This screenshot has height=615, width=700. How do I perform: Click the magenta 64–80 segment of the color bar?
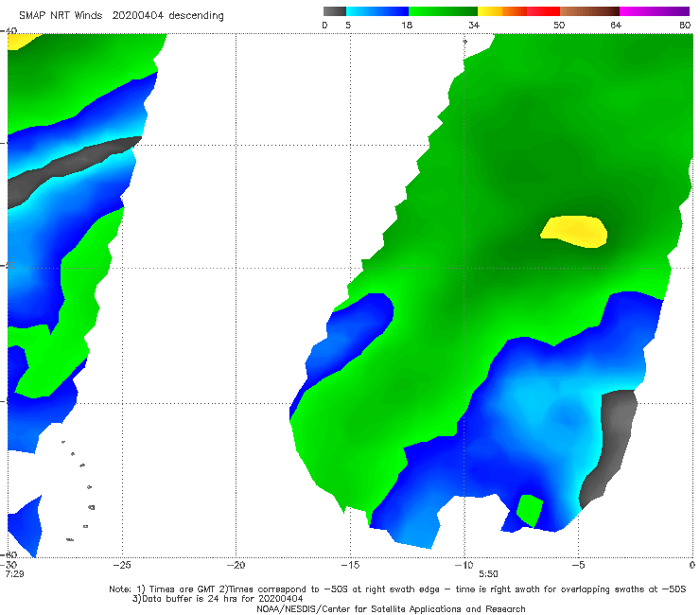point(655,11)
